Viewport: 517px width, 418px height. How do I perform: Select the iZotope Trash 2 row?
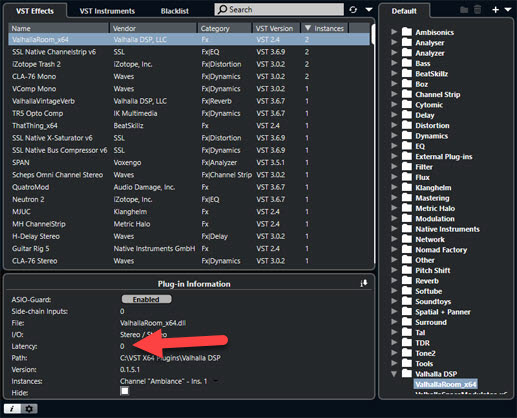point(189,64)
